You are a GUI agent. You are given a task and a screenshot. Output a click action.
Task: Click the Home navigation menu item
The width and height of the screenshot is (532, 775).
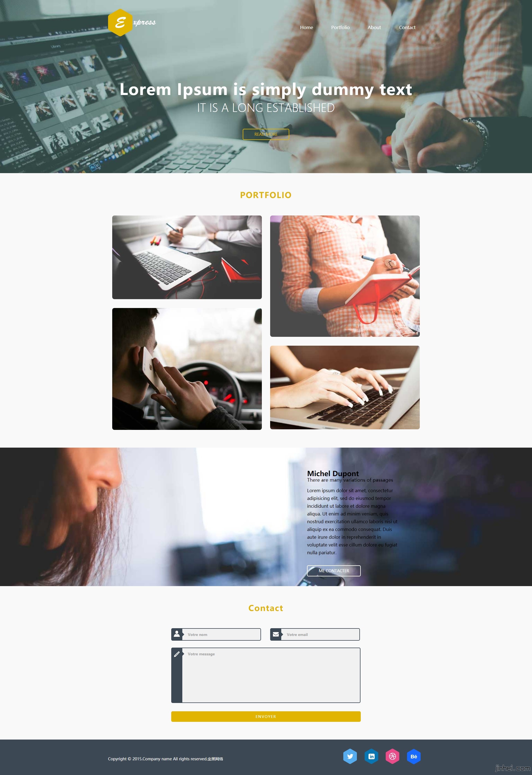[306, 28]
